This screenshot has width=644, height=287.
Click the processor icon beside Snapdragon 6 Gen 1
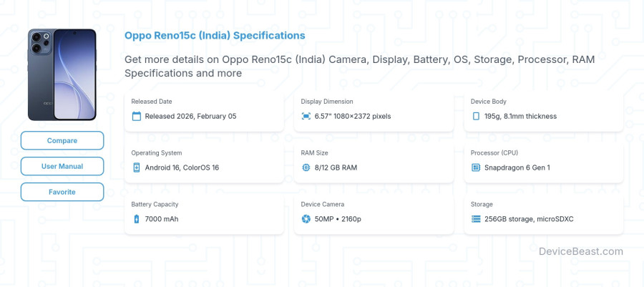476,167
